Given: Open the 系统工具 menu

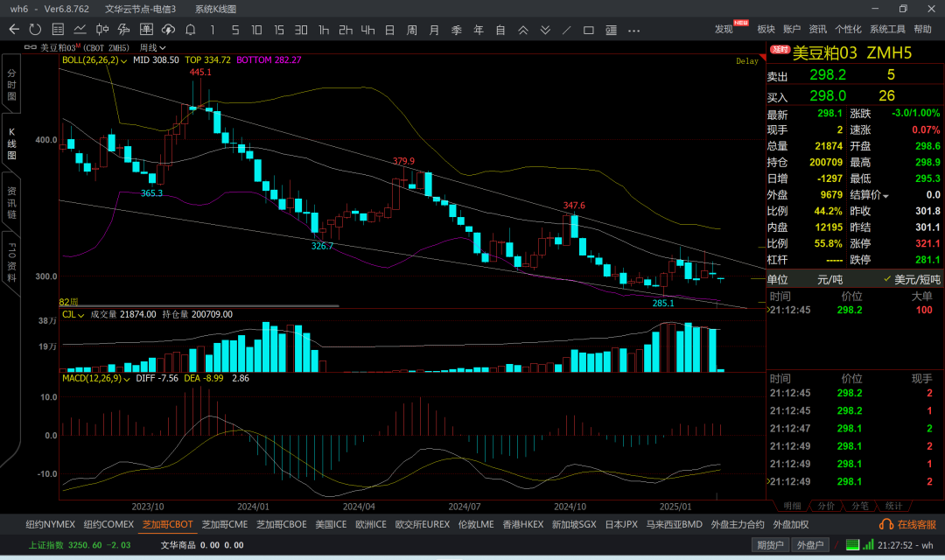Looking at the screenshot, I should (887, 30).
